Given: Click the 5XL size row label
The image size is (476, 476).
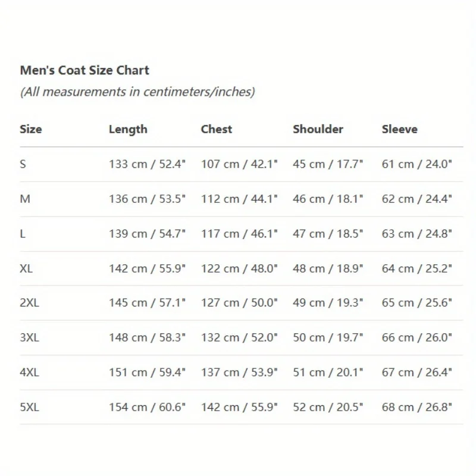Looking at the screenshot, I should pos(29,408).
